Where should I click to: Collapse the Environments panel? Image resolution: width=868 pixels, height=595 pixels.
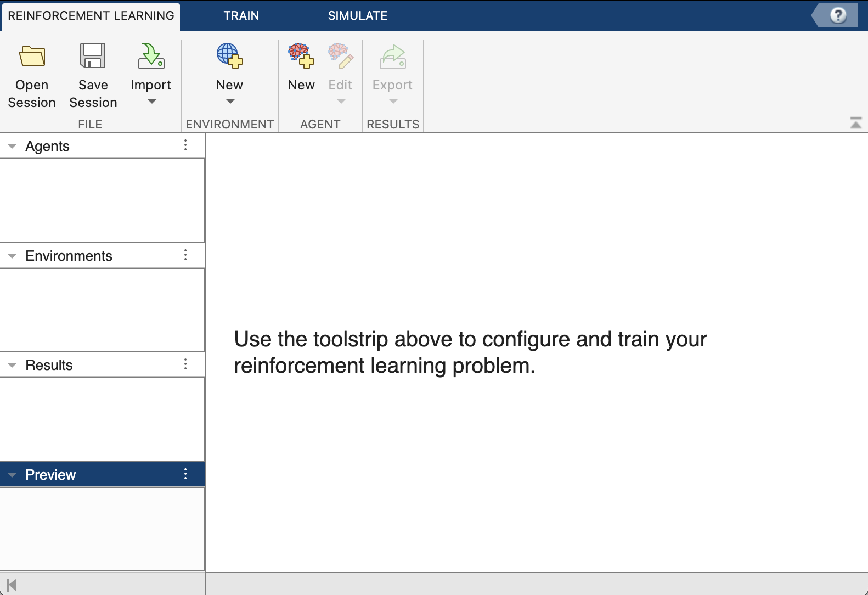[x=12, y=256]
